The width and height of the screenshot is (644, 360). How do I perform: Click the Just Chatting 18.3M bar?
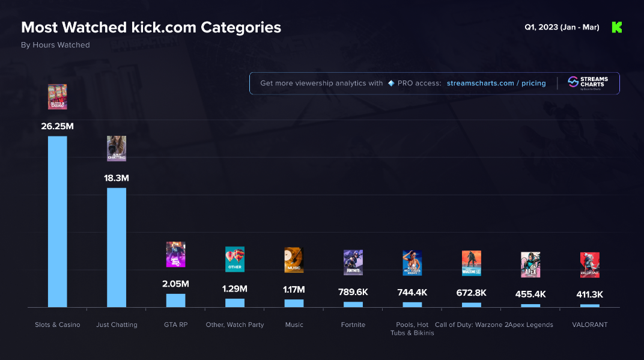(x=117, y=248)
